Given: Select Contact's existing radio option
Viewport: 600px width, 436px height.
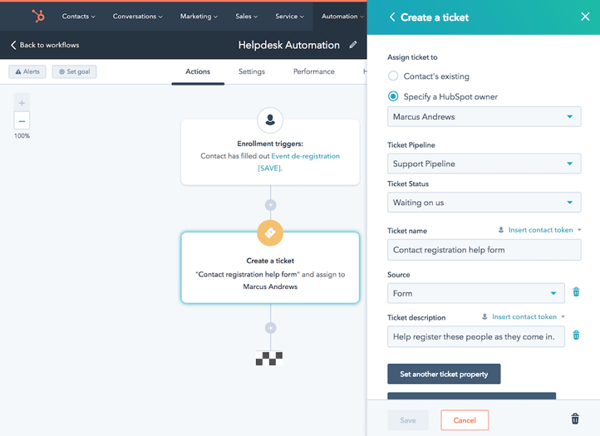Looking at the screenshot, I should (x=393, y=76).
